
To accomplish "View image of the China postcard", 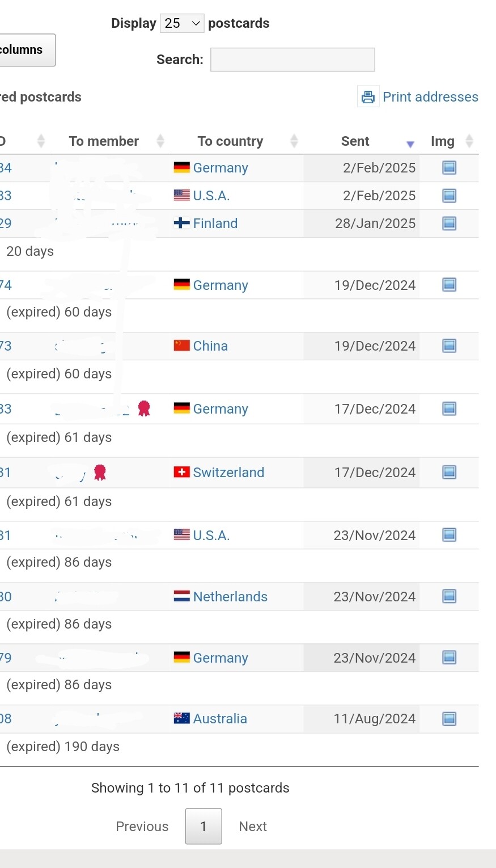I will (x=449, y=346).
